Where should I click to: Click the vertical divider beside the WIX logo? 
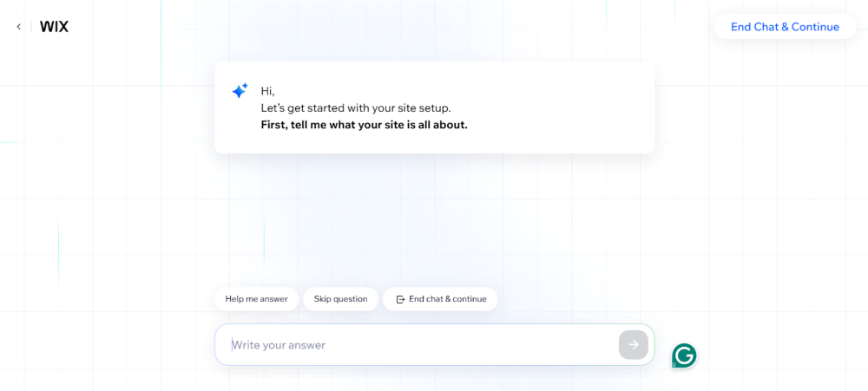click(31, 27)
